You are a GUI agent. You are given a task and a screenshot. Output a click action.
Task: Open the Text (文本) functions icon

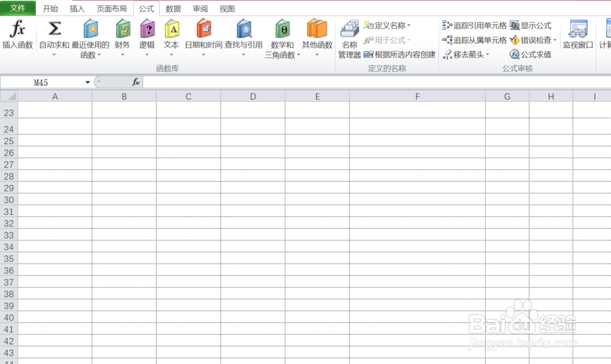point(172,29)
